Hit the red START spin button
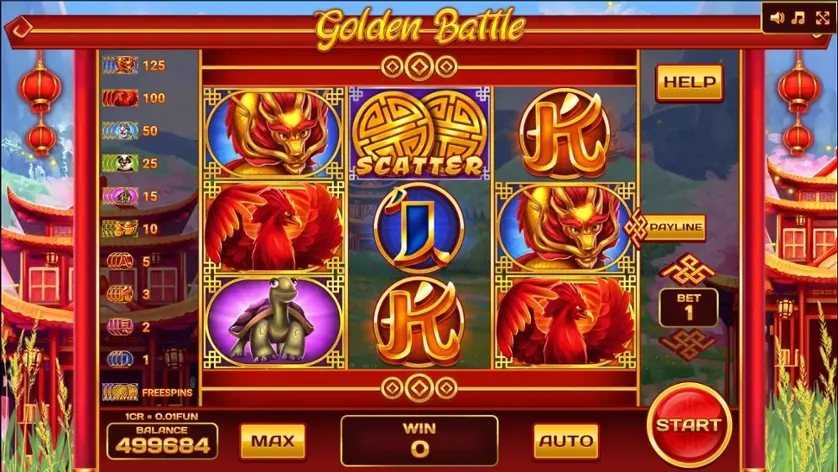This screenshot has width=838, height=472. (x=689, y=425)
